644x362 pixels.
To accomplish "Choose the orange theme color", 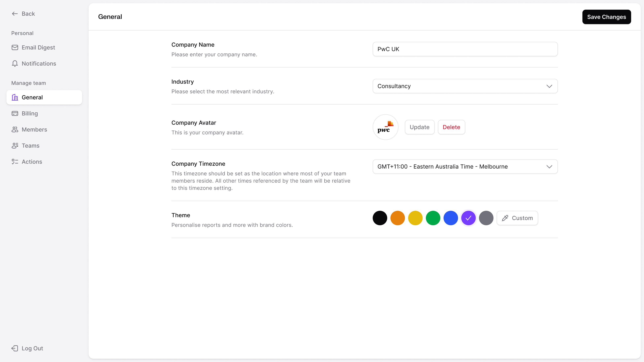I will click(x=397, y=218).
